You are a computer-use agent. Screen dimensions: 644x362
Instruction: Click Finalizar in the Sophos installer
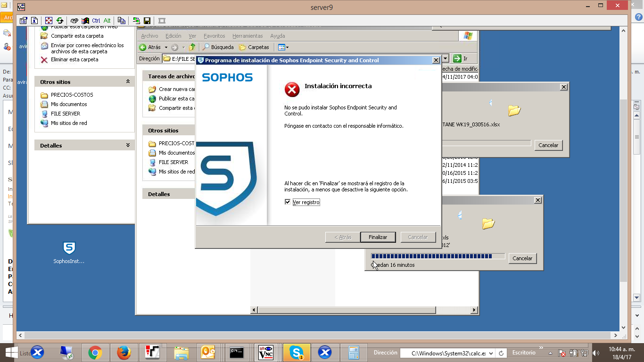coord(378,237)
